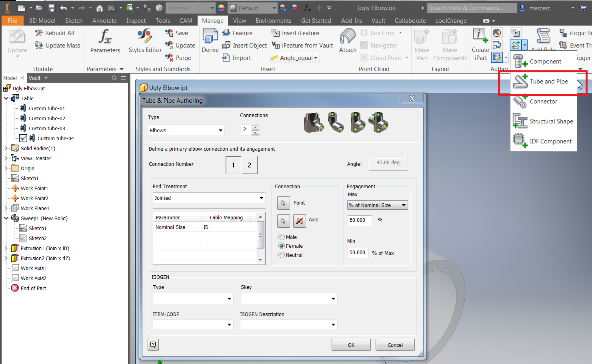The image size is (592, 364).
Task: Click the Home icon in quick access toolbar
Action: [x=100, y=8]
